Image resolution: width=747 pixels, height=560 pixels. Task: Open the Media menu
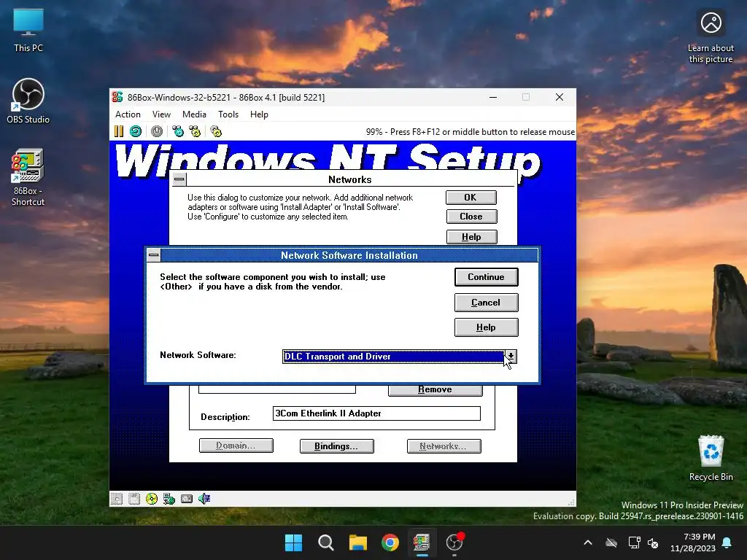pos(194,114)
